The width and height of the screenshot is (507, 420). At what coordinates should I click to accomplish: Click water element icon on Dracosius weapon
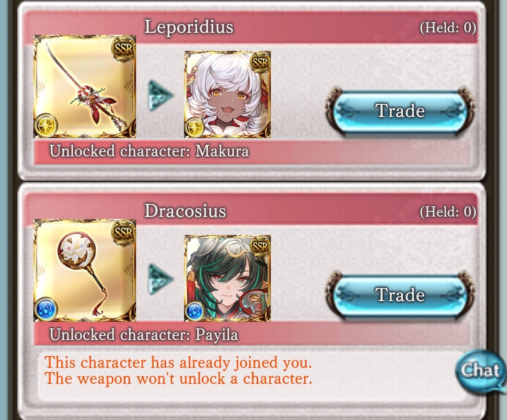tap(46, 309)
